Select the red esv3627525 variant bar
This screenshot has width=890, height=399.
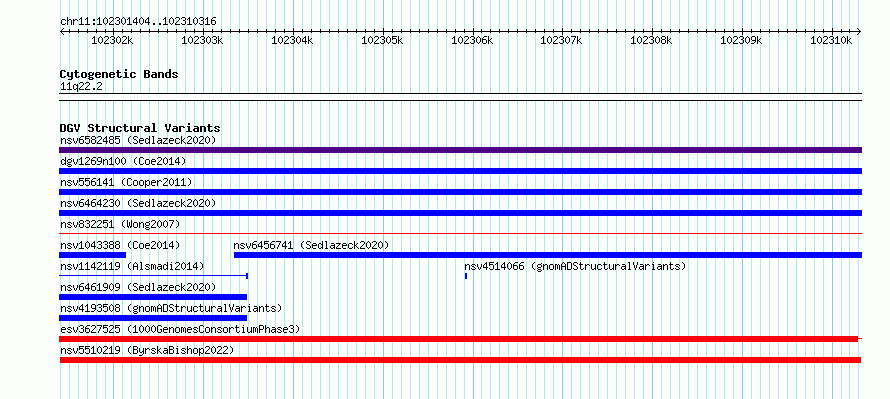(x=459, y=339)
